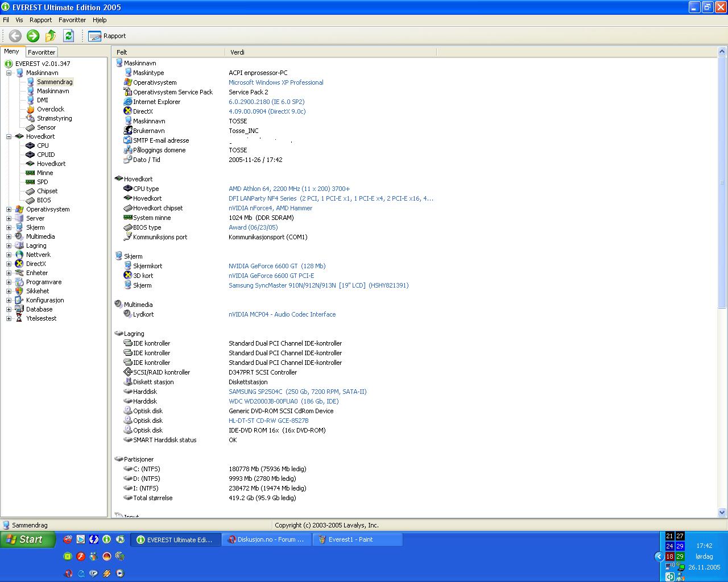Open nVIDIA nForce4, AMD Hammer link

(x=270, y=208)
